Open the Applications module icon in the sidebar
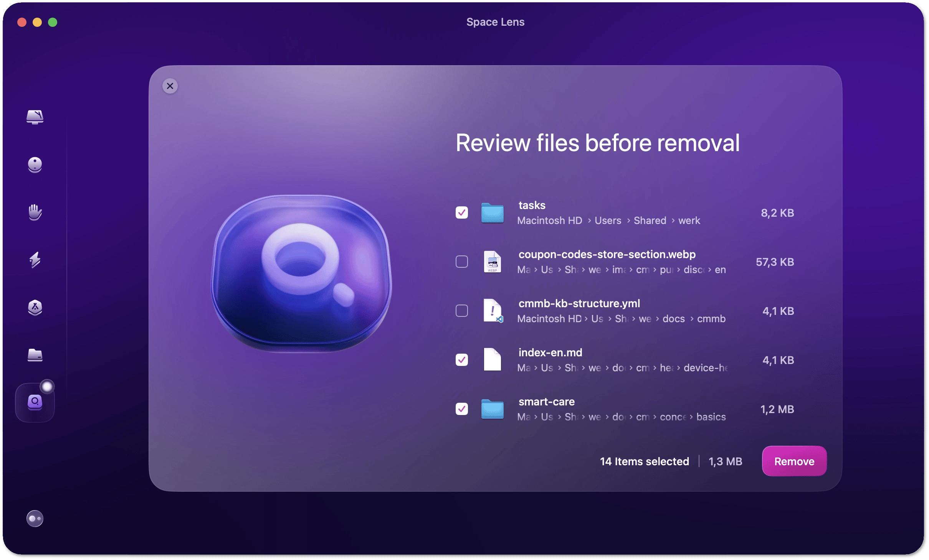The height and width of the screenshot is (560, 929). coord(35,307)
